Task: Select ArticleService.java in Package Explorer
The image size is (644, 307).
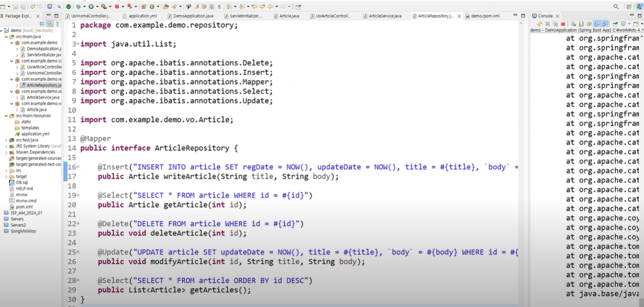Action: pos(43,97)
